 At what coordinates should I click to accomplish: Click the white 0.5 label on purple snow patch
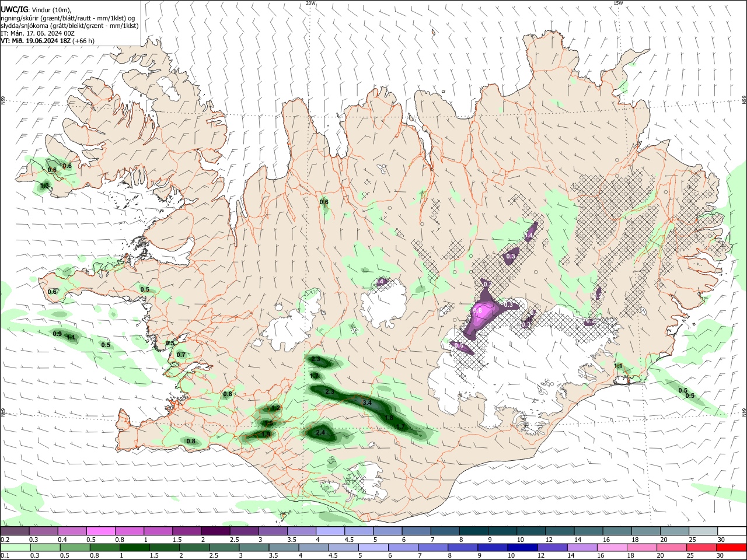[x=459, y=346]
